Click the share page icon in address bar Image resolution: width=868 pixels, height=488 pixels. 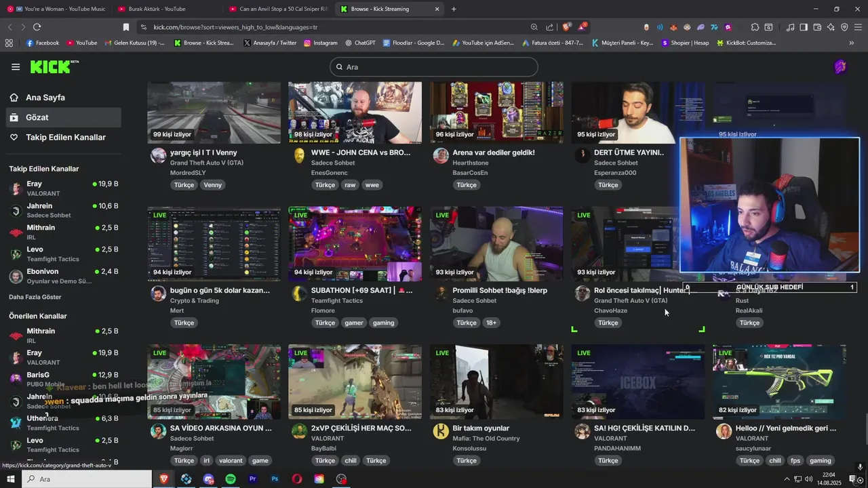tap(550, 27)
